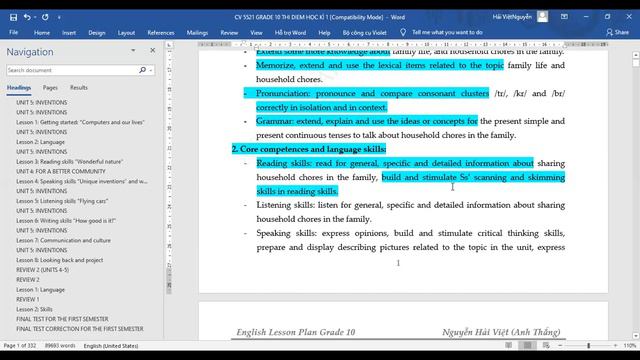The image size is (640, 360).
Task: Click the zoom out minus button
Action: pyautogui.click(x=560, y=346)
